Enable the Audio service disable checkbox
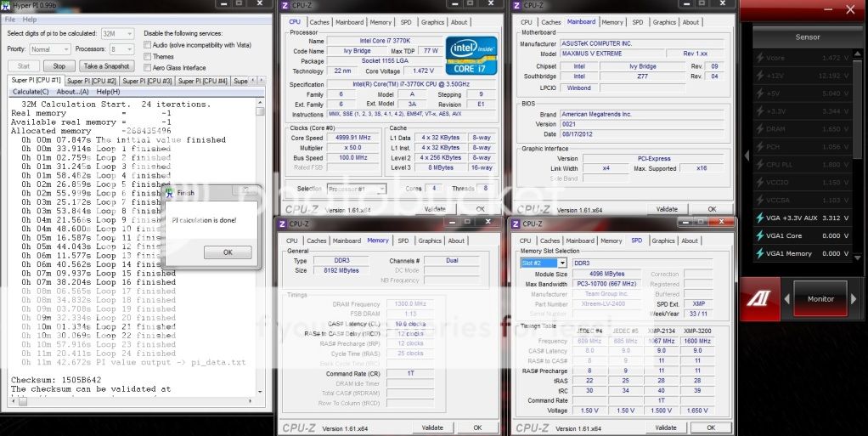This screenshot has height=436, width=868. [148, 44]
